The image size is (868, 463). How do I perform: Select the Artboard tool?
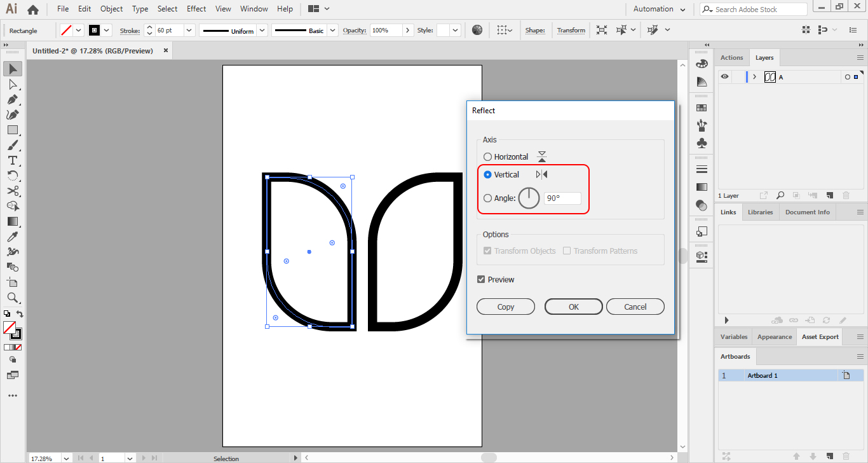pos(12,282)
